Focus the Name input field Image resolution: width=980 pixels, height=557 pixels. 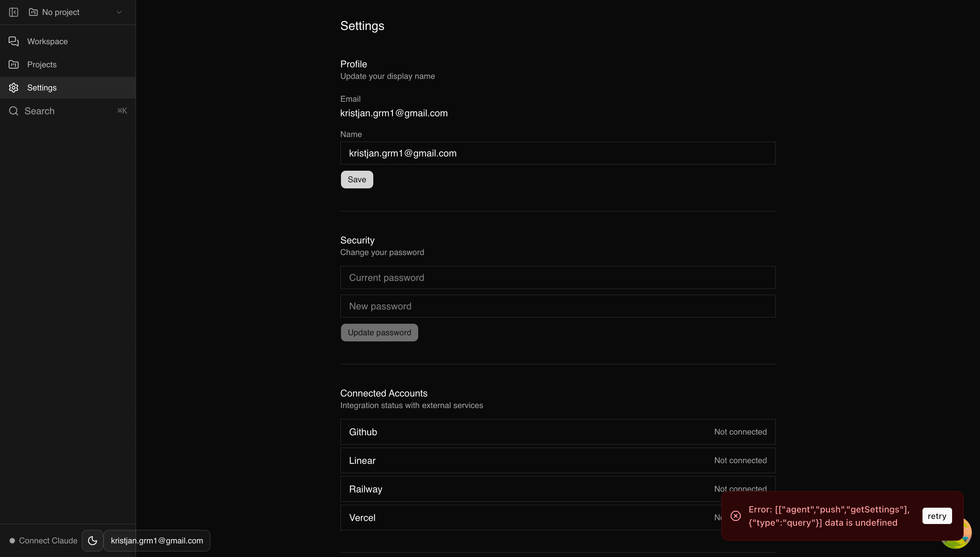coord(558,153)
